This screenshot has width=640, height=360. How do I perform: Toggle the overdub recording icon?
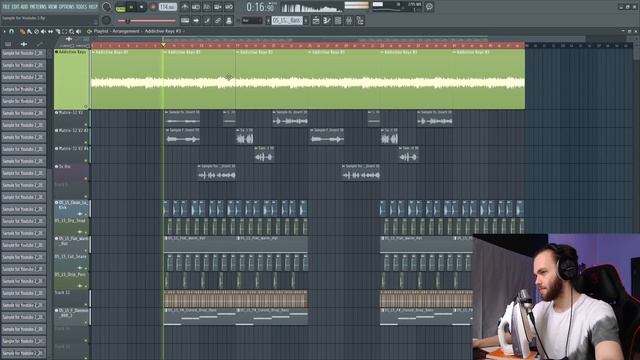click(x=218, y=7)
